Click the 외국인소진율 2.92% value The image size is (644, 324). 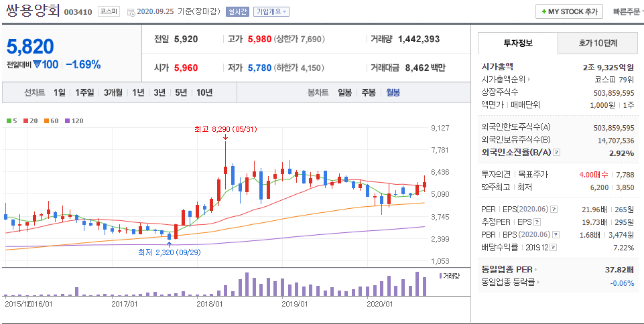tap(621, 153)
